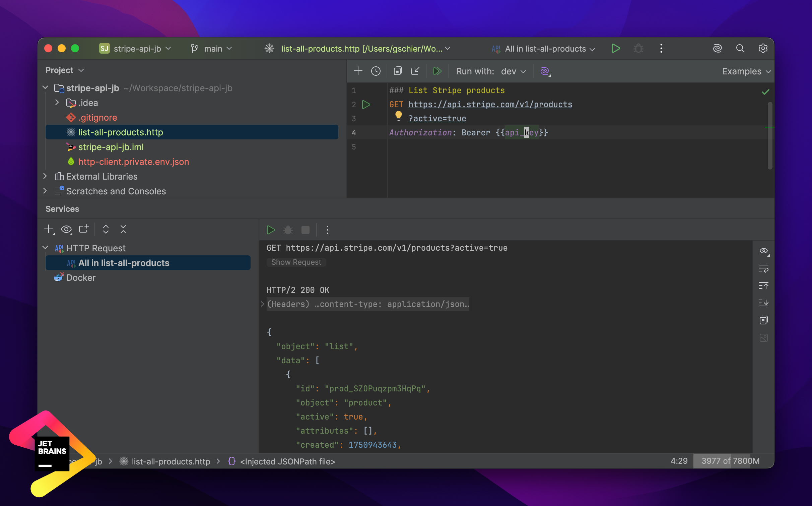
Task: Open the Run with dev environment dropdown
Action: [513, 71]
